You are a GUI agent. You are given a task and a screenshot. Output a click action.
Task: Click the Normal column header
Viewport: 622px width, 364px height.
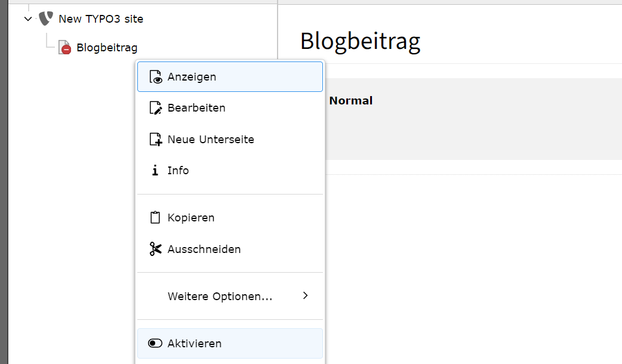(351, 101)
